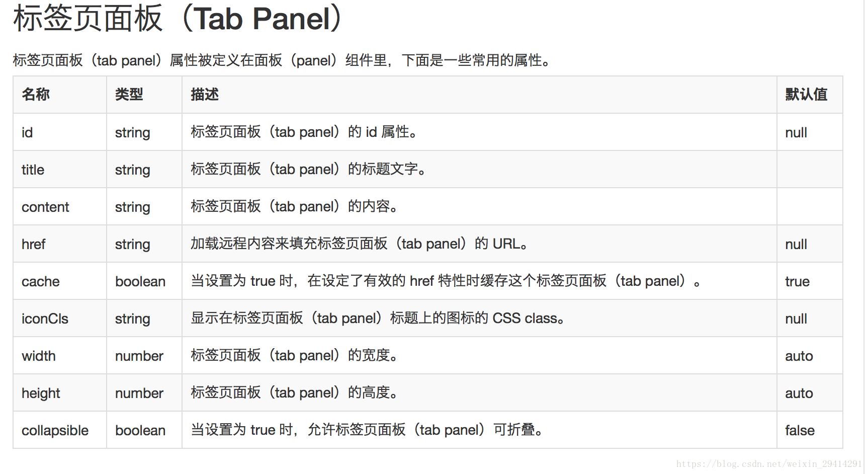Screen dimensions: 868x474
Task: Click the 描述 column header
Action: [205, 95]
